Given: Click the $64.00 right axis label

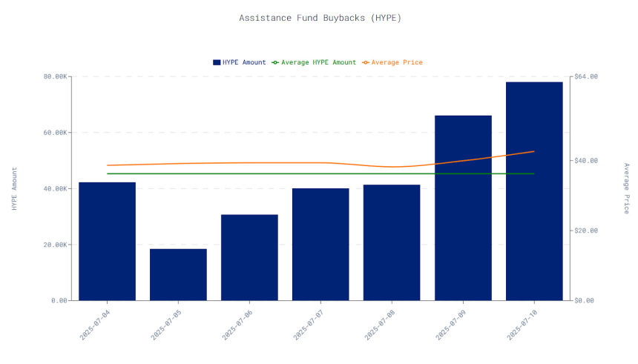Looking at the screenshot, I should [x=586, y=76].
